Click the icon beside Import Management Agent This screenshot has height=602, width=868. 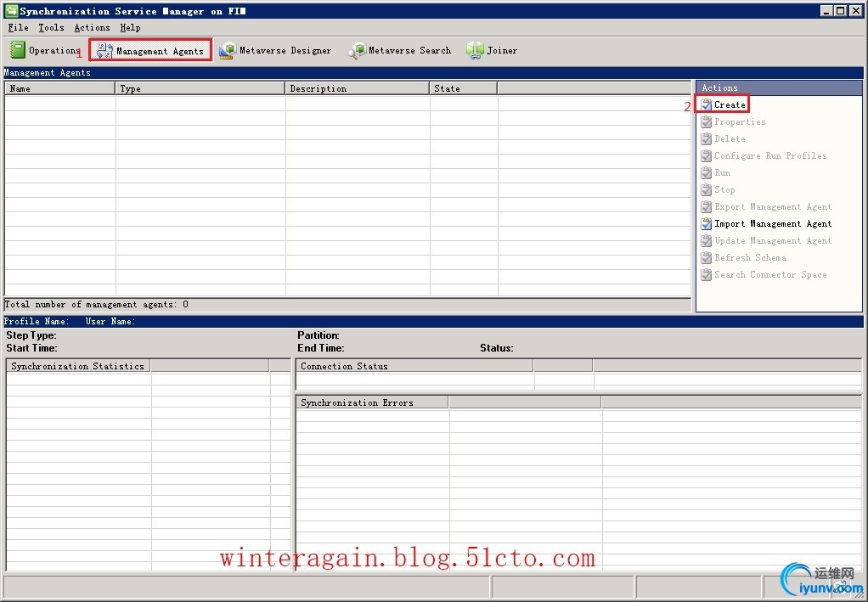(x=706, y=223)
